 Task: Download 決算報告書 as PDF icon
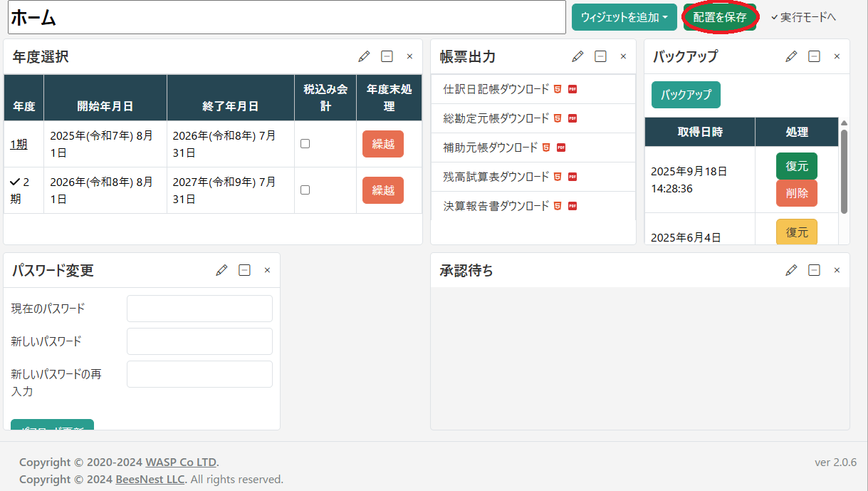point(572,206)
